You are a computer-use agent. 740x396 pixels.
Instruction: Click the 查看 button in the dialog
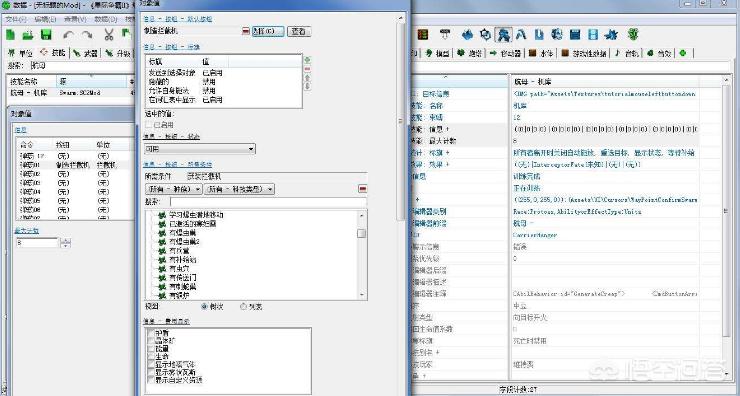(299, 31)
